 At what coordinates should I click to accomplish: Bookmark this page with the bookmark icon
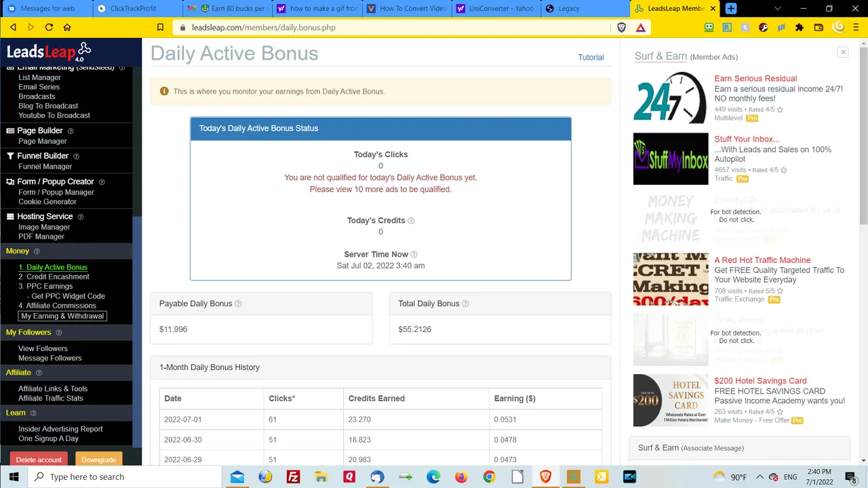click(160, 27)
